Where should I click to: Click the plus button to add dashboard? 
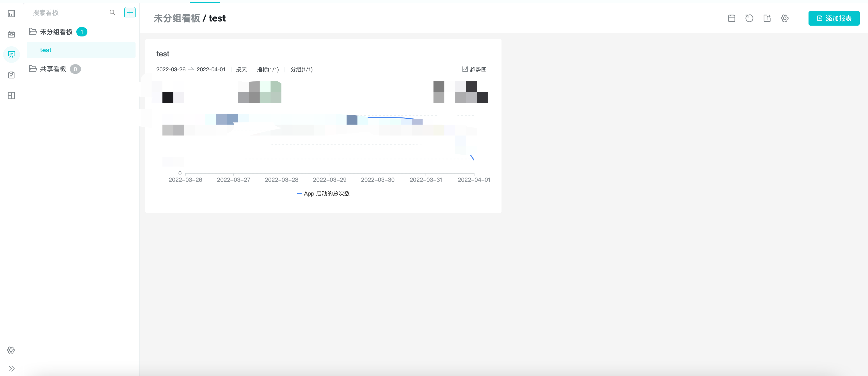click(x=130, y=13)
